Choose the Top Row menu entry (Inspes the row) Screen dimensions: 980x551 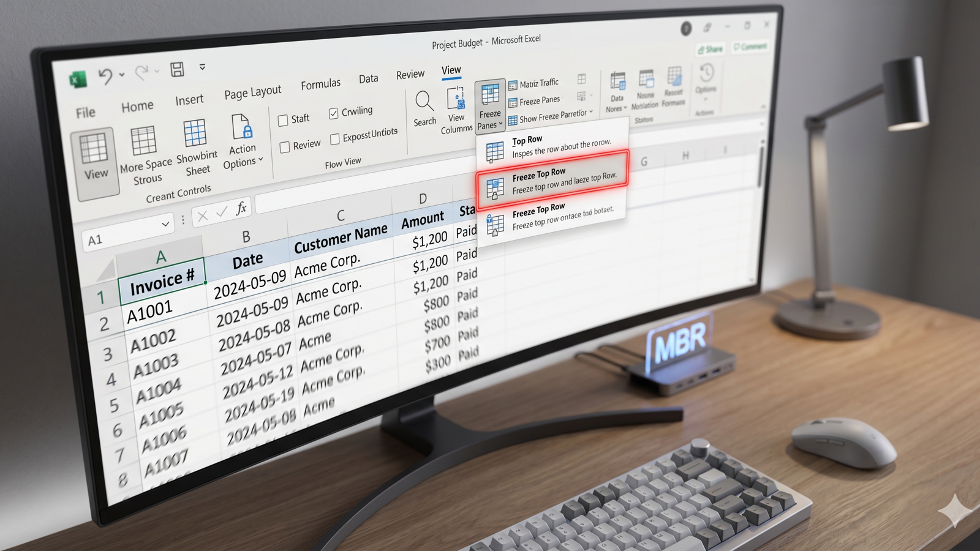[x=552, y=146]
